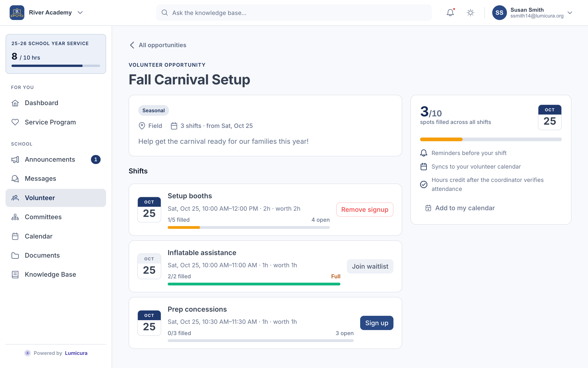Viewport: 588px width, 368px height.
Task: Join waitlist for Inflatable assistance
Action: coord(370,266)
